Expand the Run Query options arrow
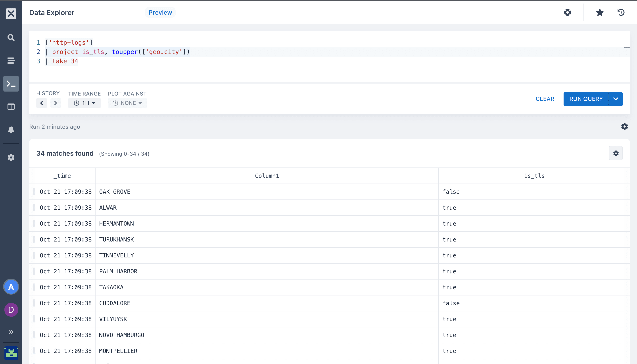The height and width of the screenshot is (364, 637). 616,99
